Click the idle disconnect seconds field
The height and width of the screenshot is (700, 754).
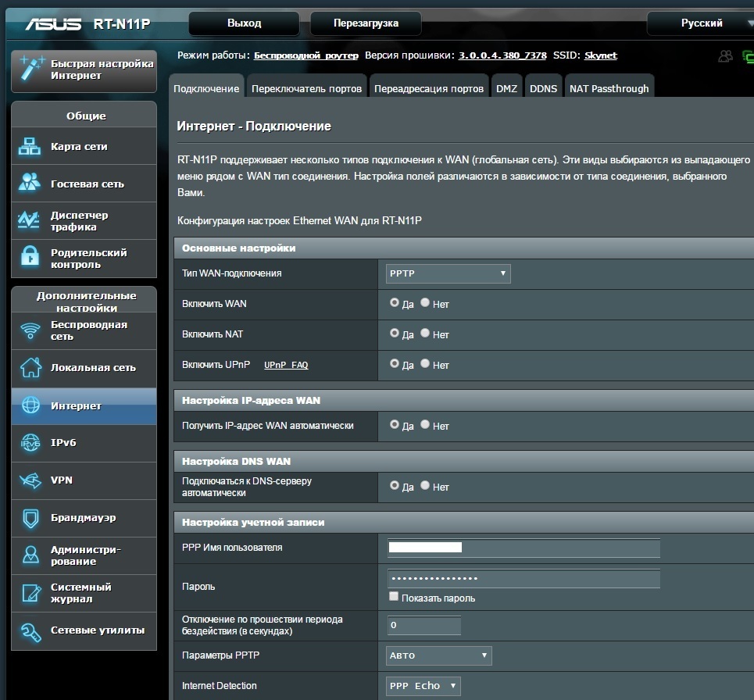424,625
